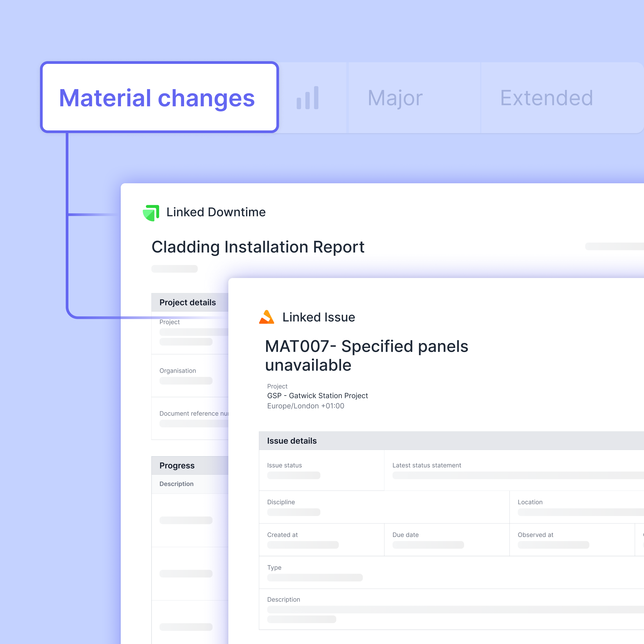The image size is (644, 644).
Task: Expand the Progress section header
Action: click(x=177, y=465)
